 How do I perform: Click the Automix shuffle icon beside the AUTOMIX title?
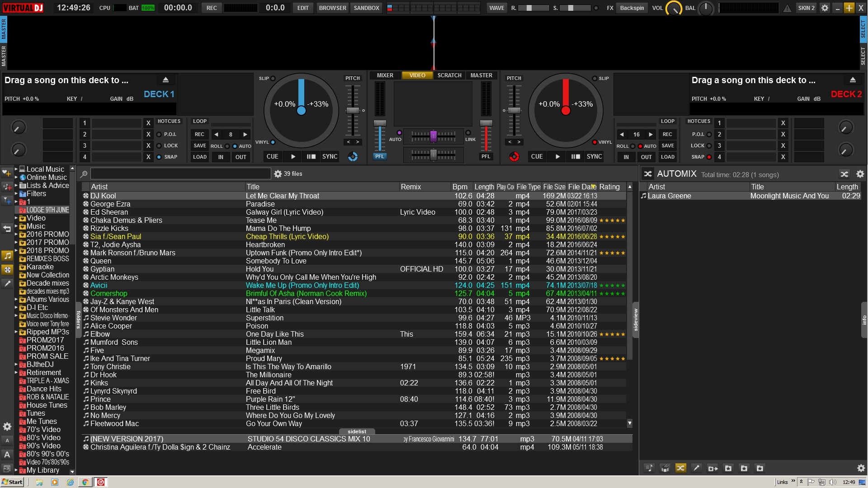tap(648, 174)
